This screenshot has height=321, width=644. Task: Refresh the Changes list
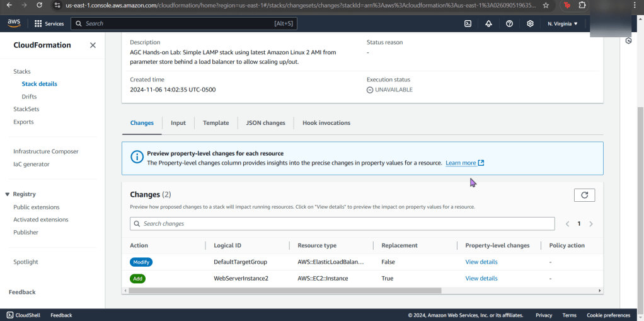[584, 195]
